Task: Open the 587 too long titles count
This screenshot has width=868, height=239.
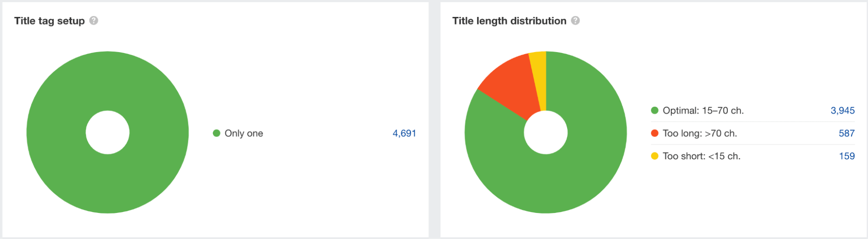Action: (846, 133)
